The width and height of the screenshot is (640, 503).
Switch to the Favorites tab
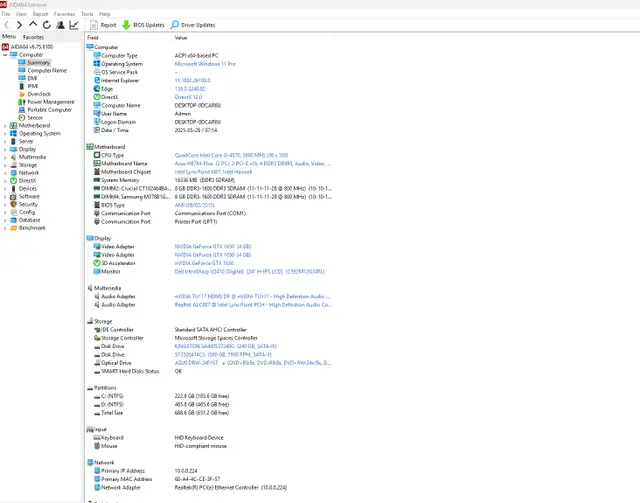tap(33, 37)
